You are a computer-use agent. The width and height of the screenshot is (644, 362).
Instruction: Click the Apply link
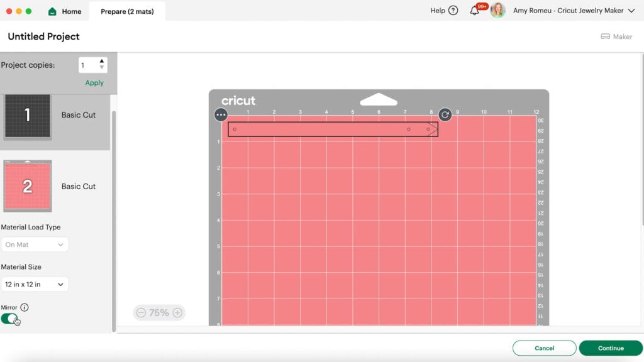(x=94, y=83)
